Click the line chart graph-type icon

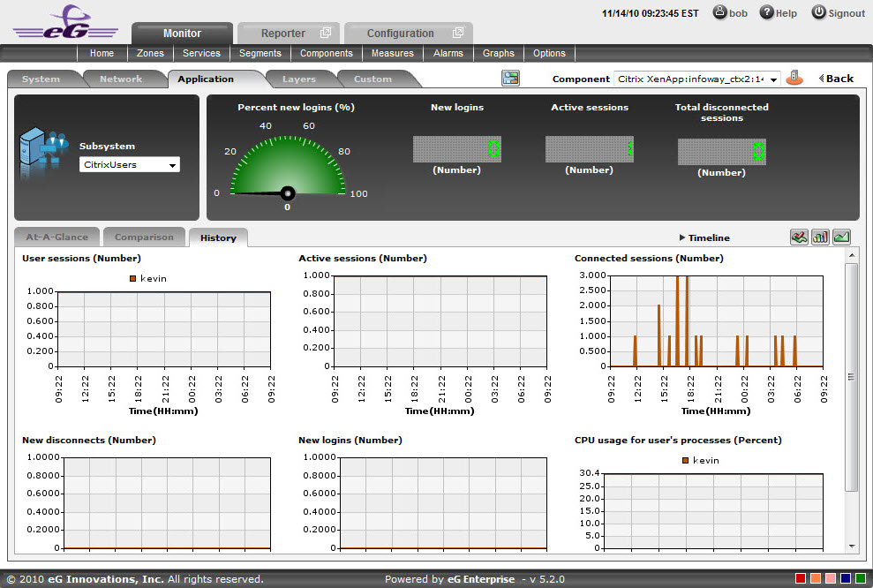799,237
